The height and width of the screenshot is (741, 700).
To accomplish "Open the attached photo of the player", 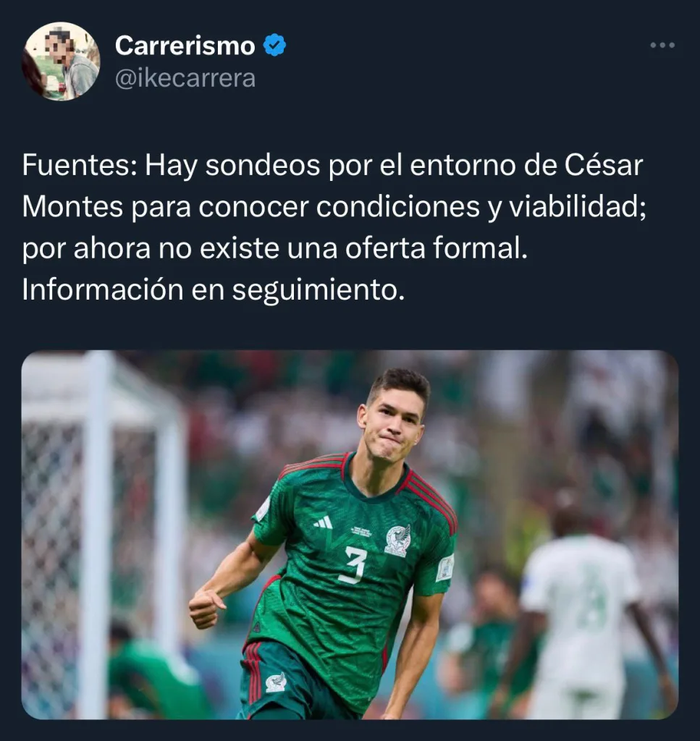I will tap(350, 535).
